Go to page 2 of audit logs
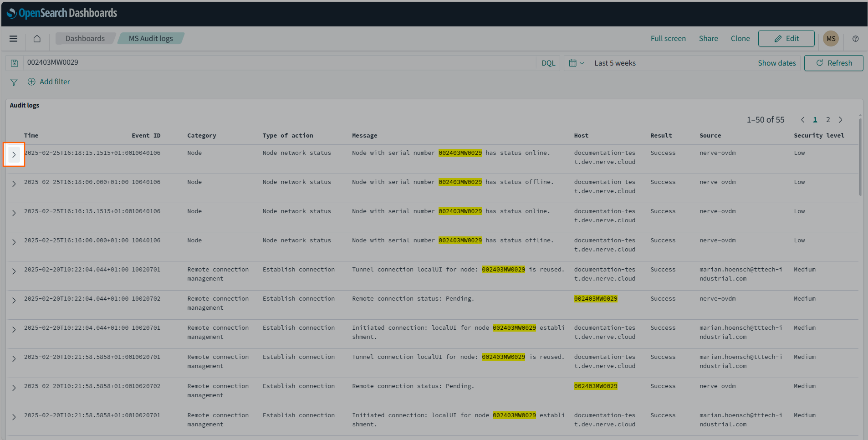Screen dimensions: 868x440 (827, 119)
